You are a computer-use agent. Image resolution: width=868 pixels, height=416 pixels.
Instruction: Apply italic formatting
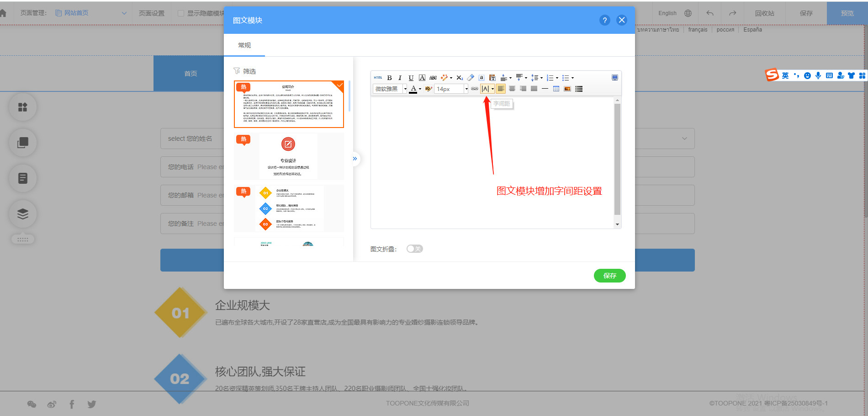pos(400,78)
